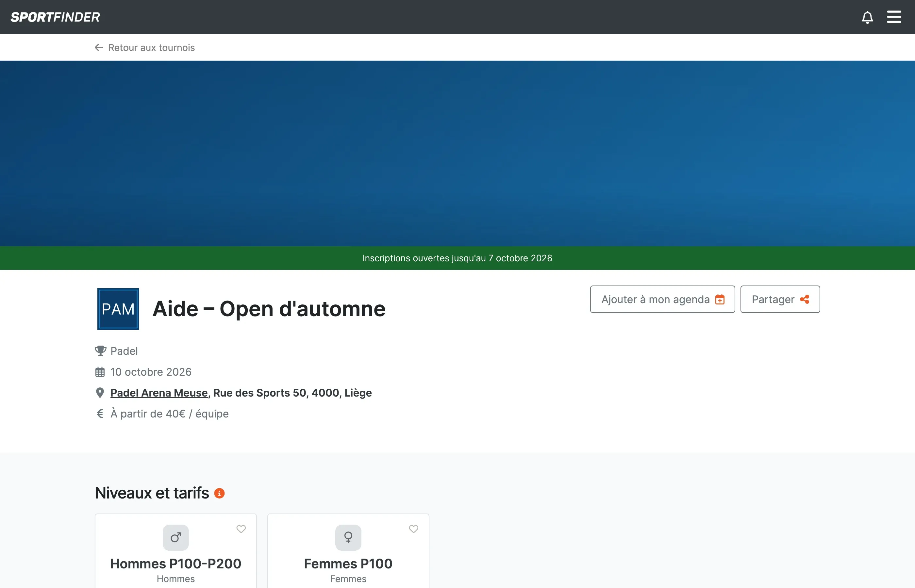This screenshot has width=915, height=588.
Task: Click the PAM club logo
Action: [118, 309]
